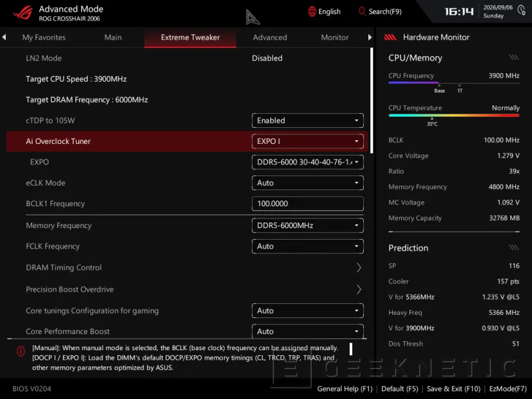Image resolution: width=532 pixels, height=399 pixels.
Task: Open eCLK Mode dropdown
Action: (x=308, y=182)
